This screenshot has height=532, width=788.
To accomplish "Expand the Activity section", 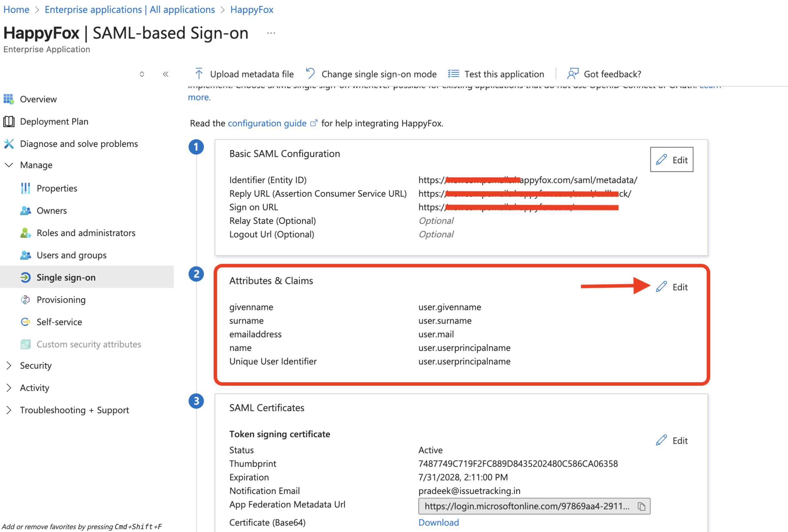I will click(9, 388).
